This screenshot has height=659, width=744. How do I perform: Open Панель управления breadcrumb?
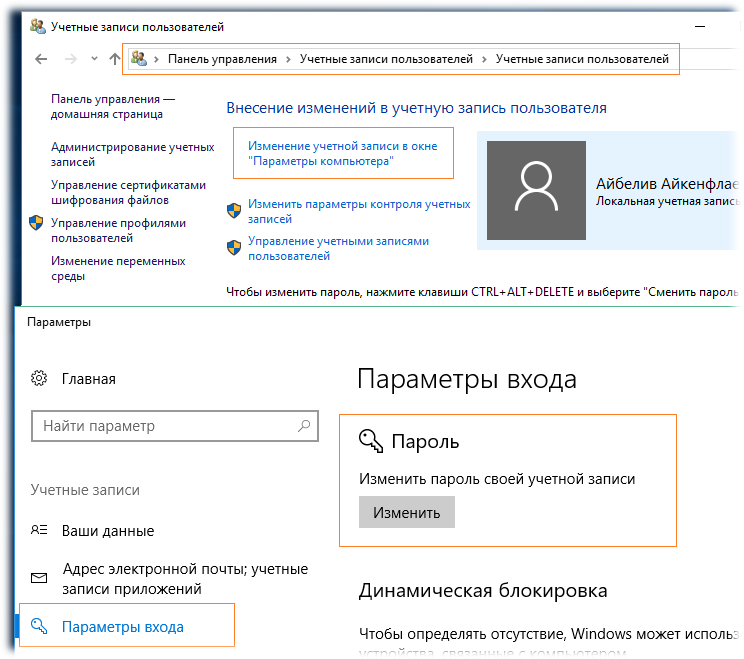(222, 59)
